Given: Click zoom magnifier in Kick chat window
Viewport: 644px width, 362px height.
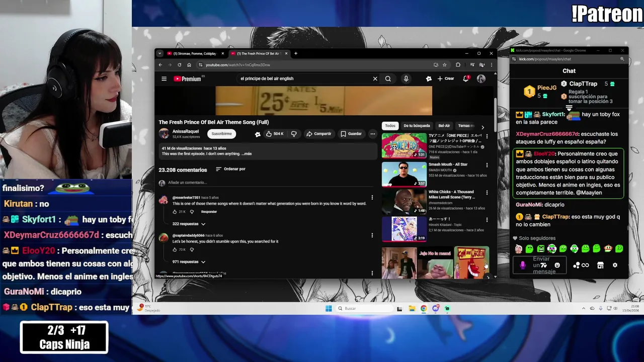Looking at the screenshot, I should pos(622,59).
